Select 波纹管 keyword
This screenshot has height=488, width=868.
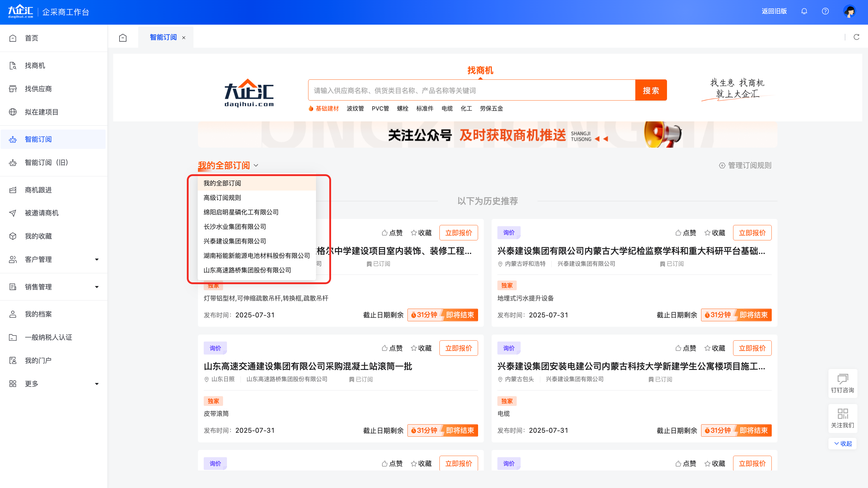coord(355,109)
